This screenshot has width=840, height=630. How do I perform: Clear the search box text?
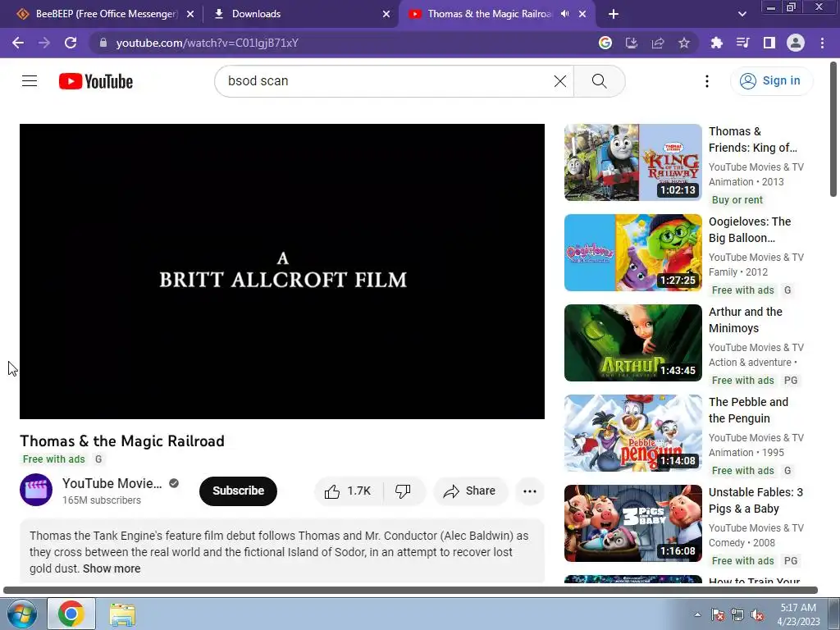pos(559,81)
